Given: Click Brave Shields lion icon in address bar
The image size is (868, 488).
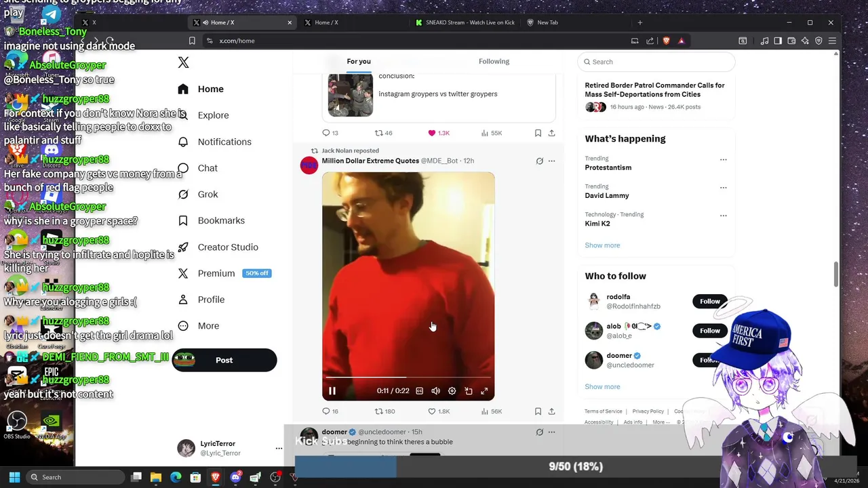Looking at the screenshot, I should click(667, 41).
